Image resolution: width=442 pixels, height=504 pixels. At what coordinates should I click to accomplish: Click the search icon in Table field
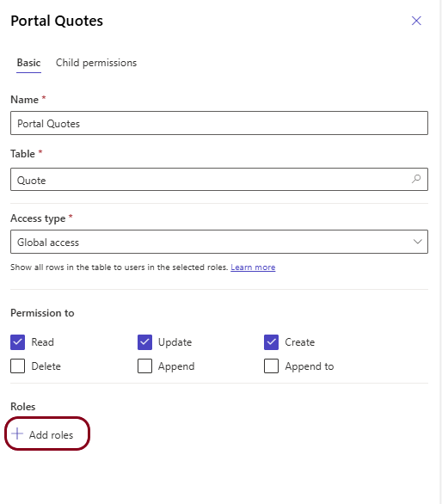pyautogui.click(x=416, y=179)
